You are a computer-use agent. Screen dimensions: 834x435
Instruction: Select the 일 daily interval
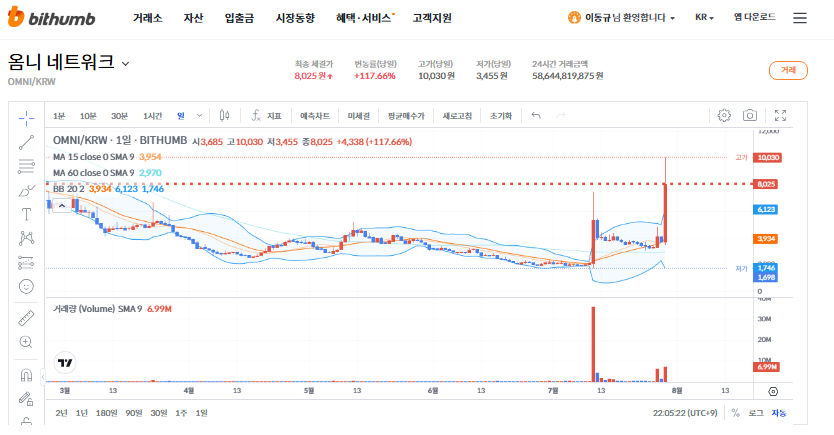tap(181, 116)
